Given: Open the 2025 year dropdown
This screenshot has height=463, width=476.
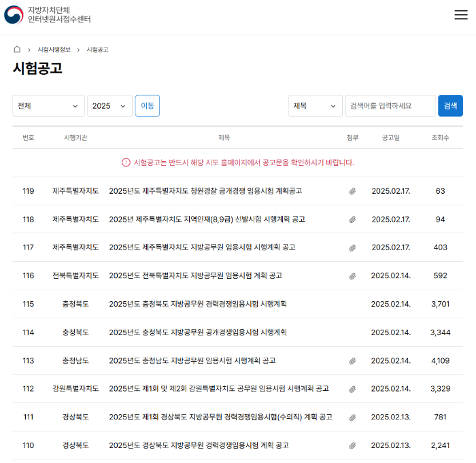Looking at the screenshot, I should 109,105.
